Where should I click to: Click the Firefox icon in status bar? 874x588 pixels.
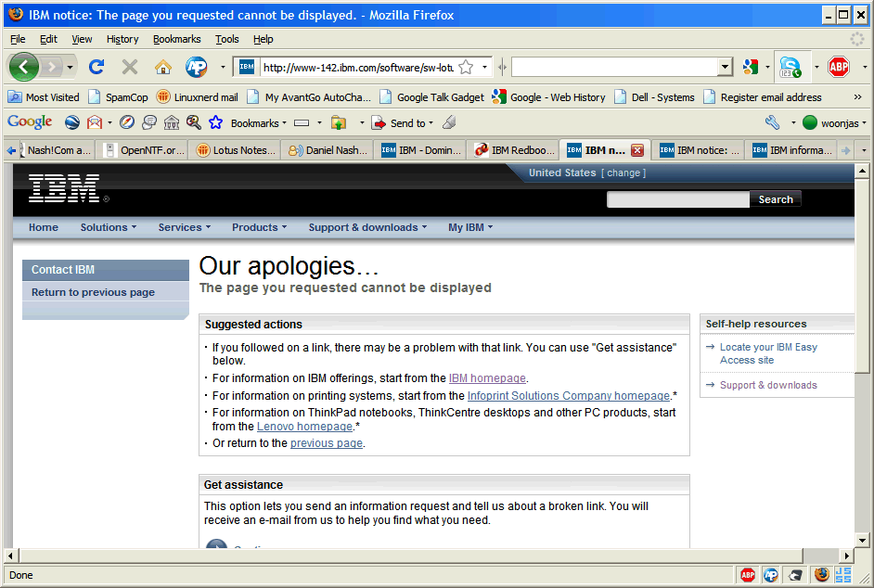pos(821,575)
